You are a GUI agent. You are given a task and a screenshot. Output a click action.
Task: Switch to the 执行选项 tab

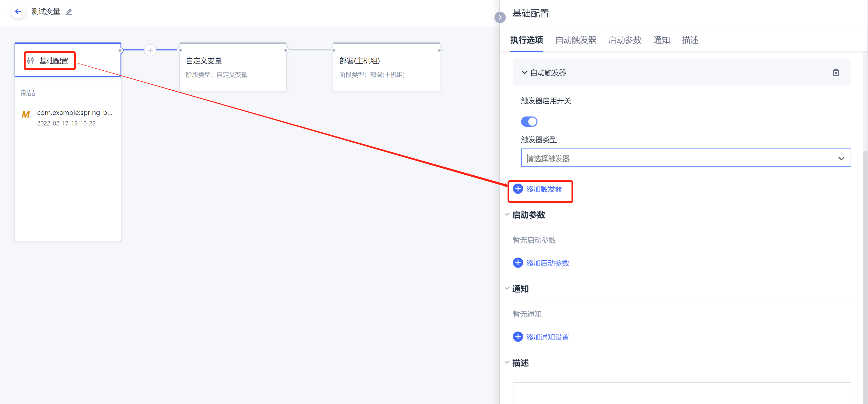526,40
